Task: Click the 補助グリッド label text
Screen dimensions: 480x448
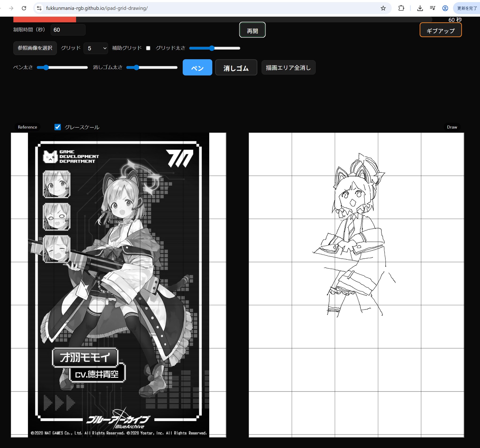Action: pos(127,48)
